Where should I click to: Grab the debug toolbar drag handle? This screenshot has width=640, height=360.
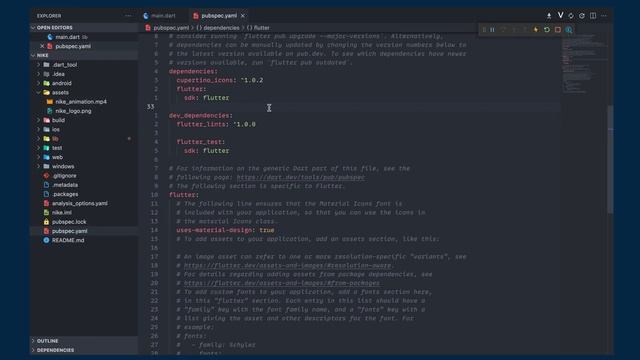(x=484, y=29)
